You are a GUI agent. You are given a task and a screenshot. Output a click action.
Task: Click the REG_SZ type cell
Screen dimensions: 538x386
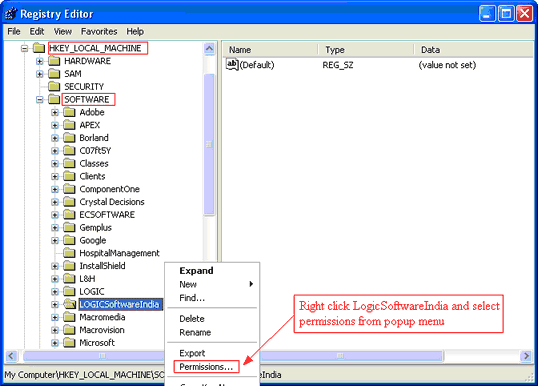(x=338, y=65)
